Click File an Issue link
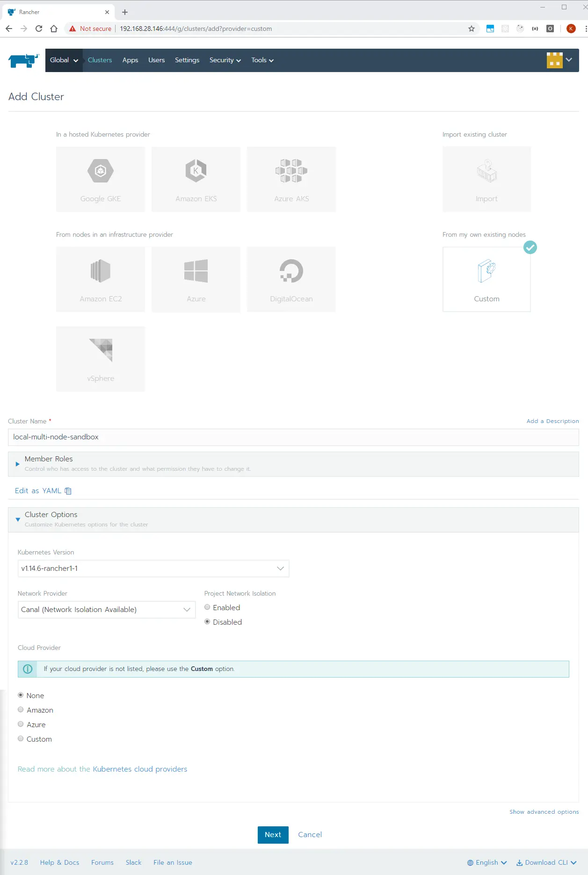The image size is (588, 875). (x=173, y=862)
